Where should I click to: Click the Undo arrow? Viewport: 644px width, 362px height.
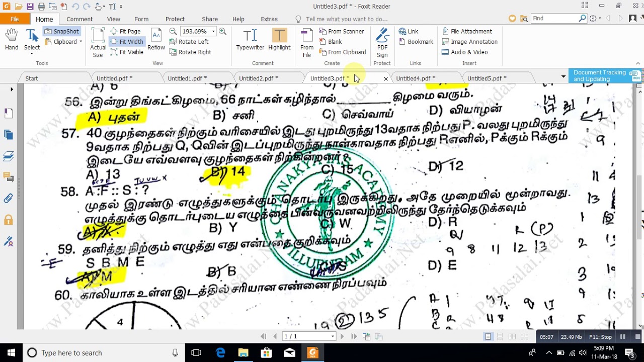coord(75,7)
